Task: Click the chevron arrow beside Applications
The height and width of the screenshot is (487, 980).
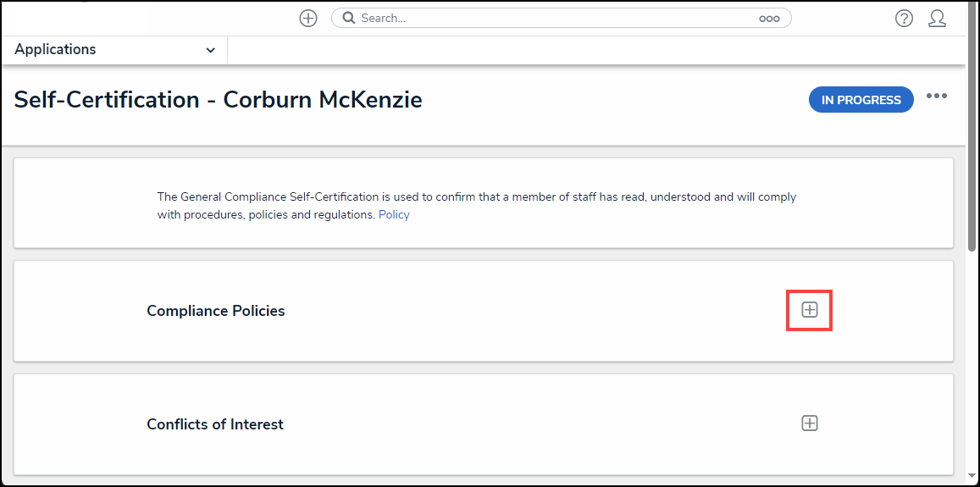Action: click(x=211, y=50)
